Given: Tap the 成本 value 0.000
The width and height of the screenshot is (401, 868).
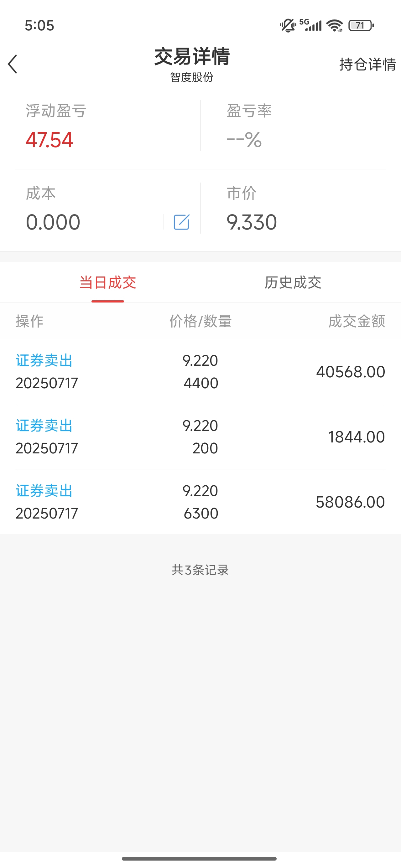Looking at the screenshot, I should point(53,222).
